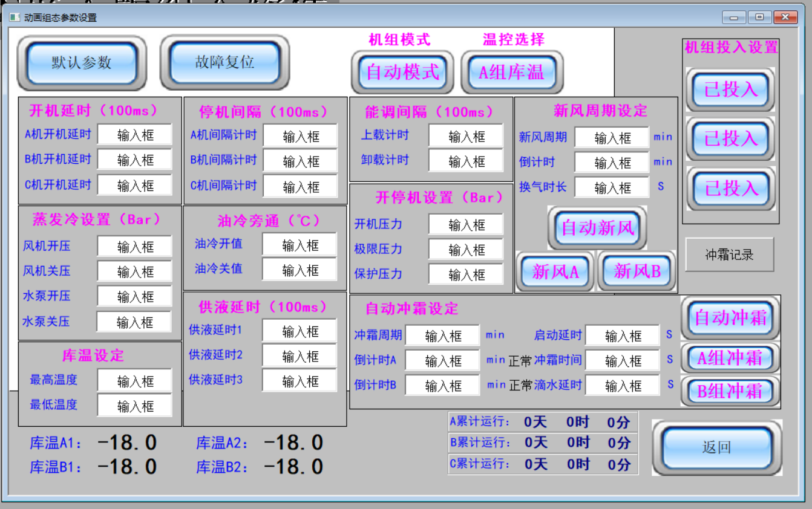The image size is (812, 509).
Task: Select the A机开机延时 input field
Action: coord(135,135)
